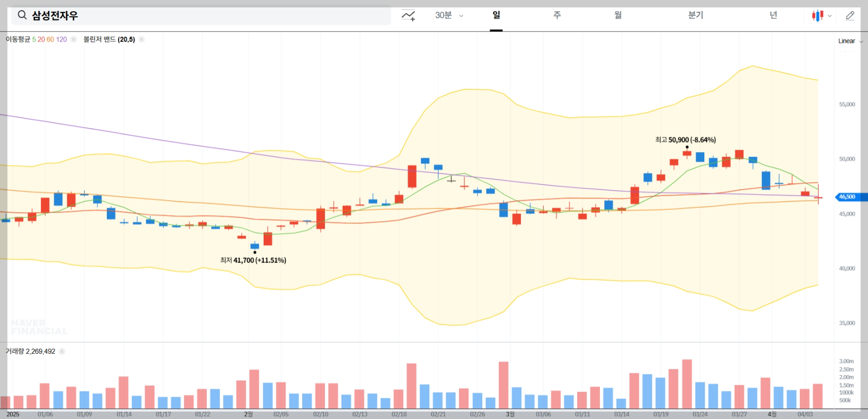Click the 03/14 date axis label
Viewport: 868px width, 419px height.
click(x=622, y=414)
